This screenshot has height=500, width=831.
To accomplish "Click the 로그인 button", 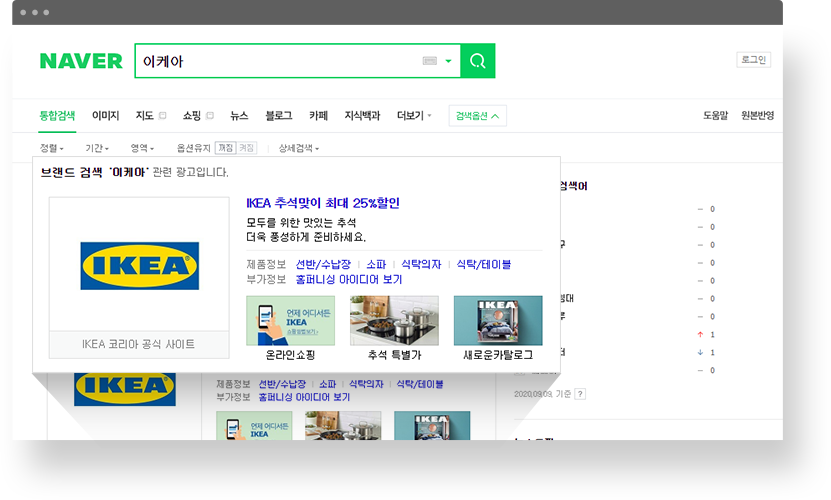I will tap(753, 59).
